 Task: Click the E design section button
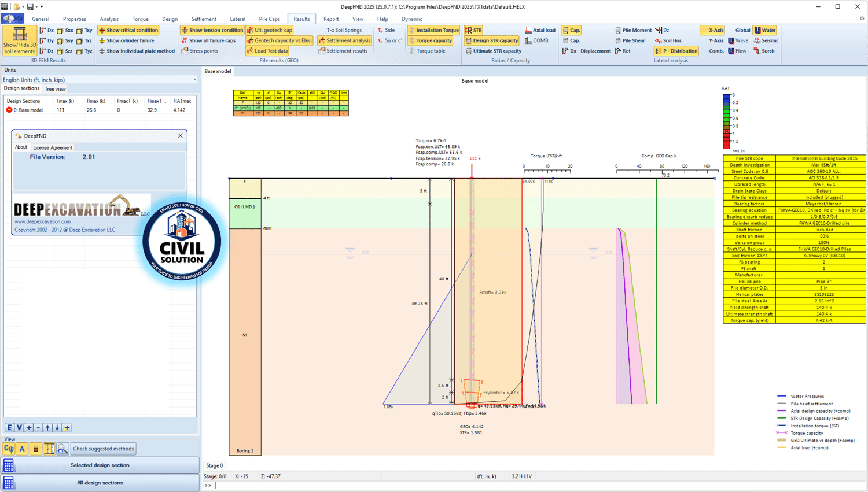[x=9, y=428]
